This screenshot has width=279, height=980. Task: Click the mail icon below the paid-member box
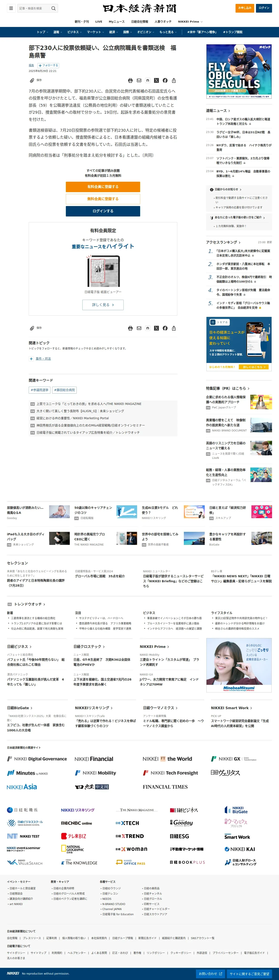pos(139,328)
